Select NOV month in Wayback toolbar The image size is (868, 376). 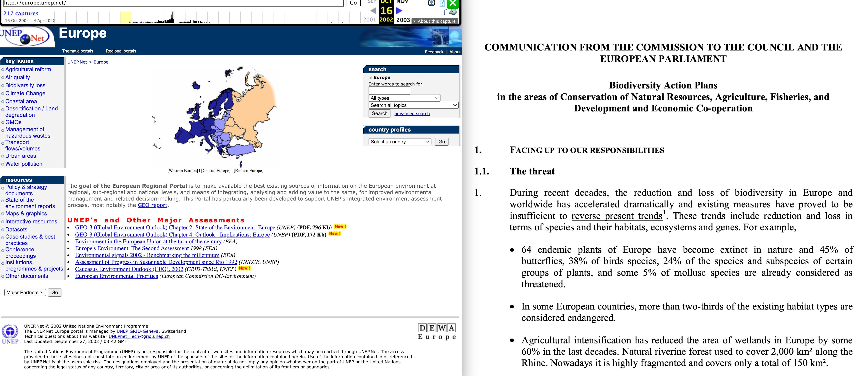pyautogui.click(x=402, y=2)
